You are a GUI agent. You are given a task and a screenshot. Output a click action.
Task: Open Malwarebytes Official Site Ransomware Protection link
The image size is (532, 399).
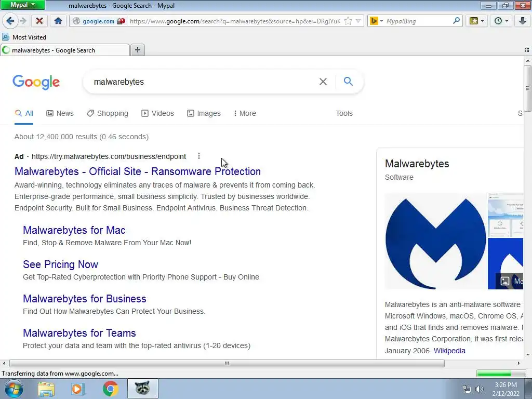(137, 171)
